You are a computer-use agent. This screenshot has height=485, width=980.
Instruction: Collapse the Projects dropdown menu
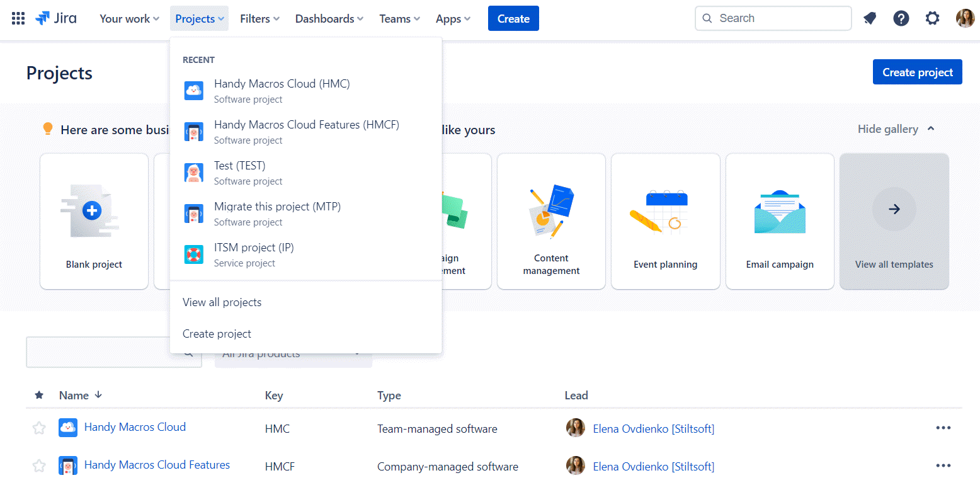[x=199, y=18]
